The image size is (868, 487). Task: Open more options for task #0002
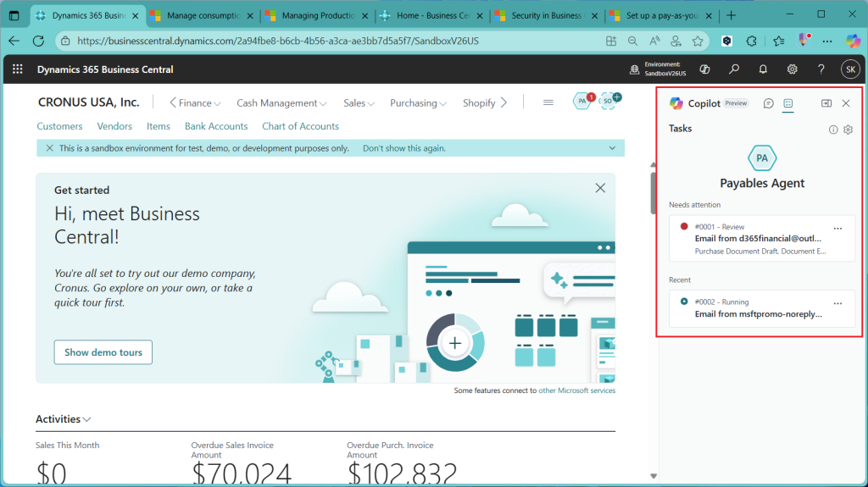(x=837, y=303)
